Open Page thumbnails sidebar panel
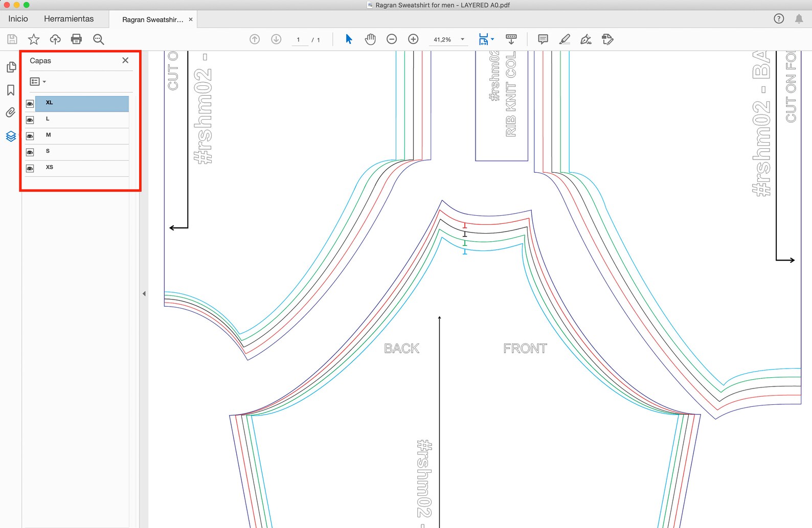 [x=11, y=67]
